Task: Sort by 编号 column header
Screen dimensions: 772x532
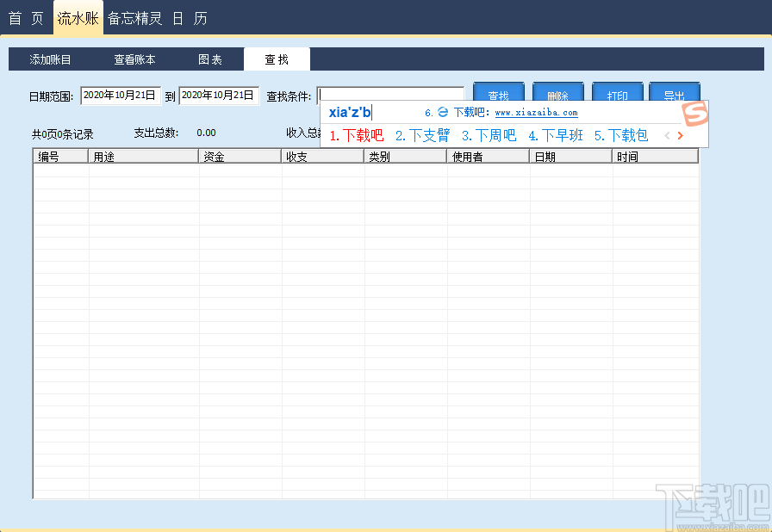Action: click(x=61, y=157)
